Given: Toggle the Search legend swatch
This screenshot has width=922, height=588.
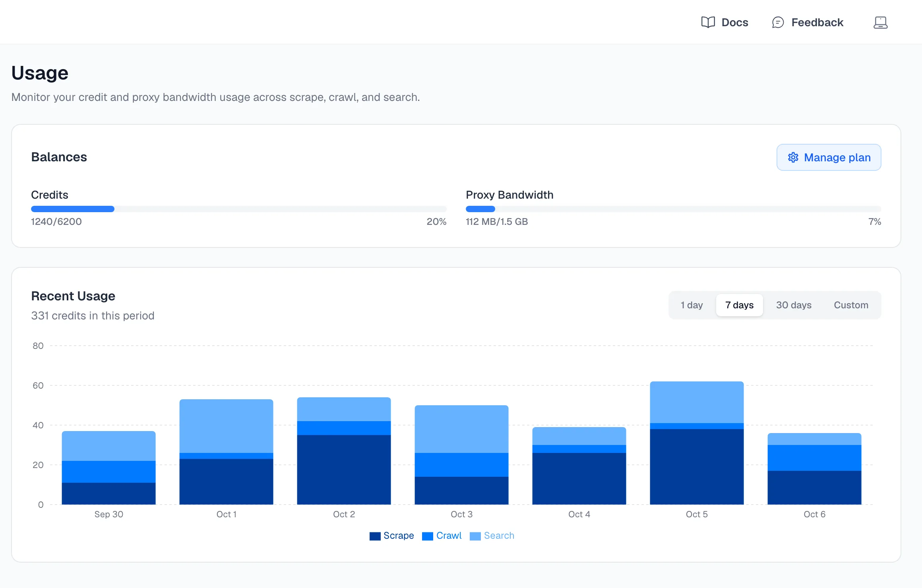Looking at the screenshot, I should (x=475, y=536).
